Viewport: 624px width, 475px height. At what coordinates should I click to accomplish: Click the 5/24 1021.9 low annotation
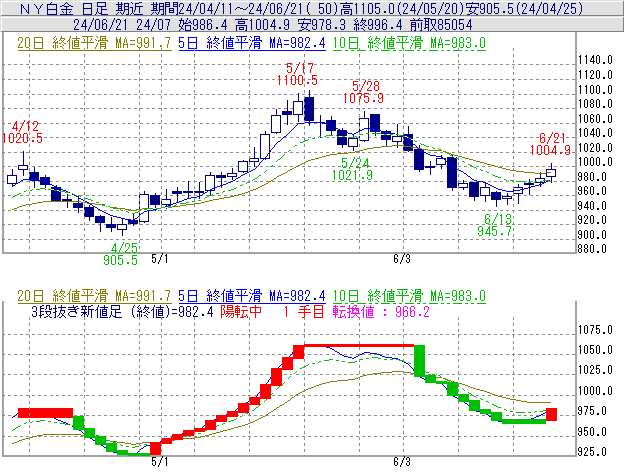[353, 169]
